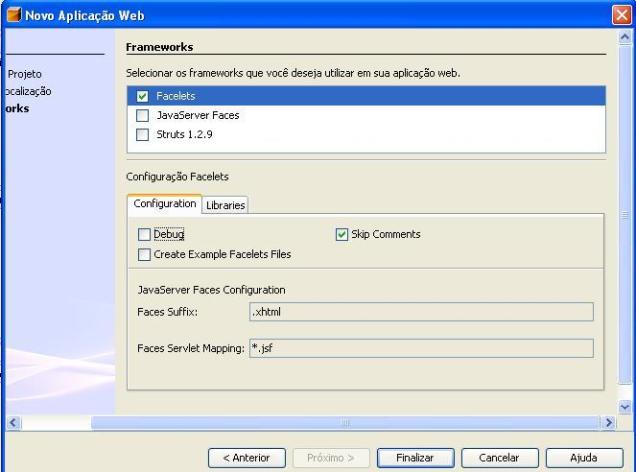Toggle the Debug checkbox

coord(145,235)
